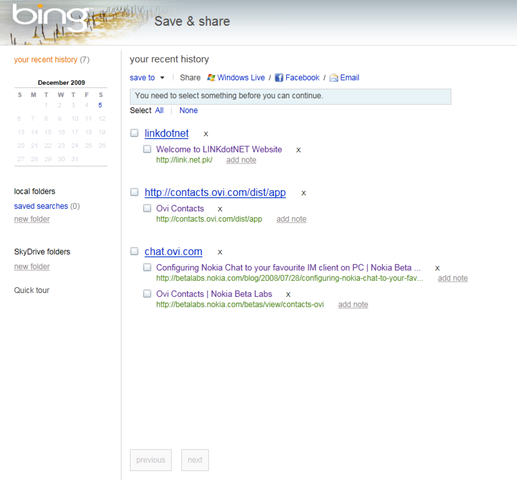Screen dimensions: 517x480
Task: Open your recent history in sidebar
Action: coord(45,60)
